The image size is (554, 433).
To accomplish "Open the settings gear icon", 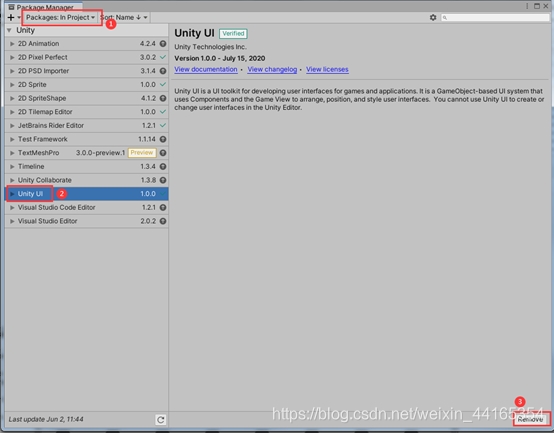I will [433, 17].
